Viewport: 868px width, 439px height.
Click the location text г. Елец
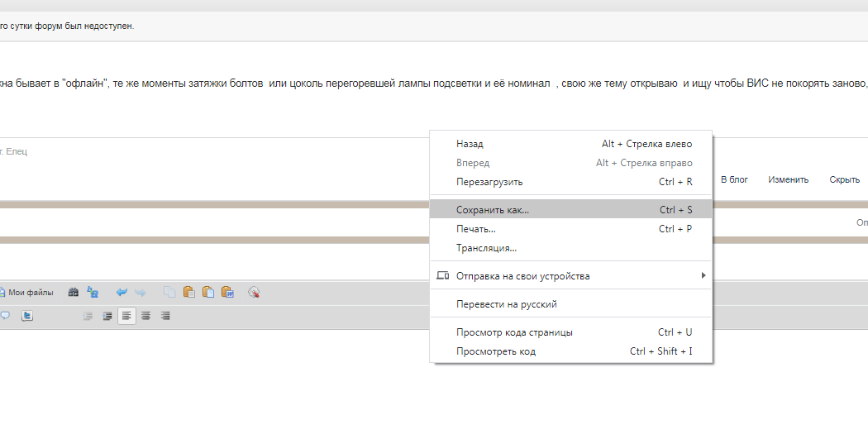[13, 151]
